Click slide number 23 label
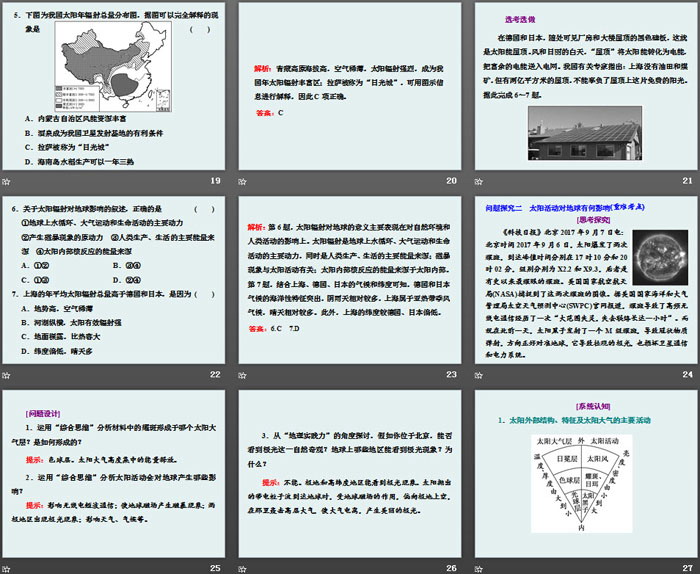The height and width of the screenshot is (574, 700). pos(451,374)
